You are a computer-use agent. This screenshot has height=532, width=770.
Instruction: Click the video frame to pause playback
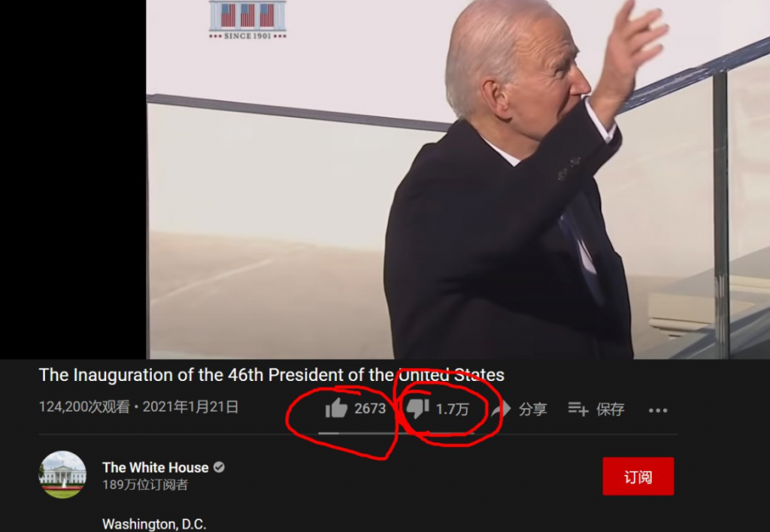(x=458, y=179)
